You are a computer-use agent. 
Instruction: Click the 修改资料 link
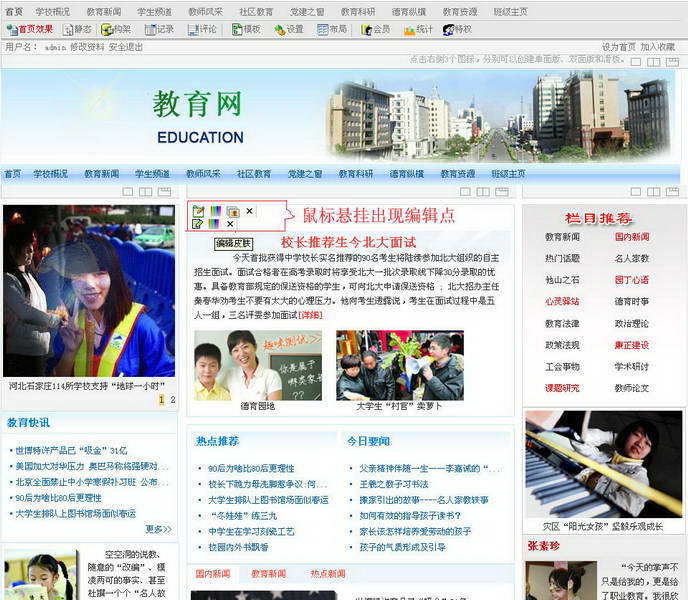(x=87, y=47)
